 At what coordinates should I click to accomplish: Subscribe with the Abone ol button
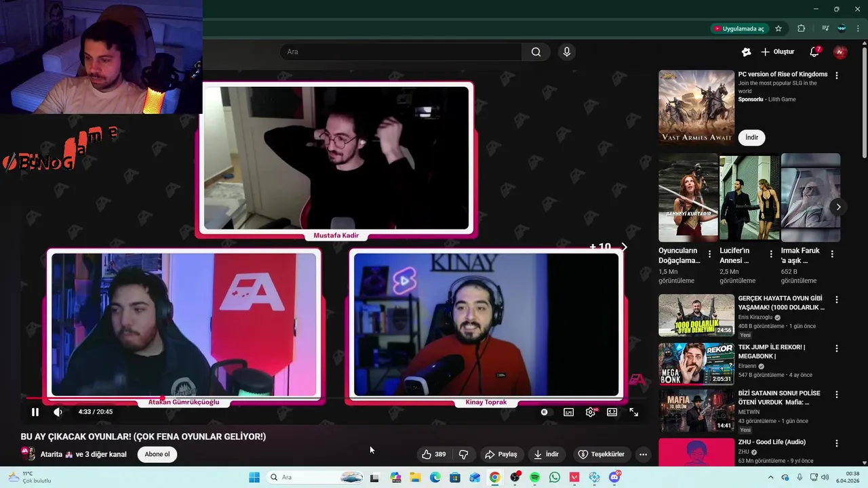(157, 454)
